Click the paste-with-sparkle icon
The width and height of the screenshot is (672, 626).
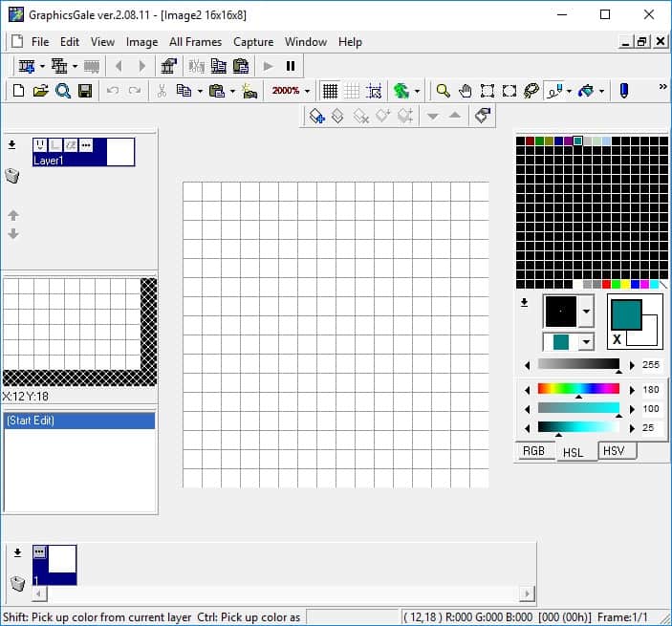click(249, 91)
